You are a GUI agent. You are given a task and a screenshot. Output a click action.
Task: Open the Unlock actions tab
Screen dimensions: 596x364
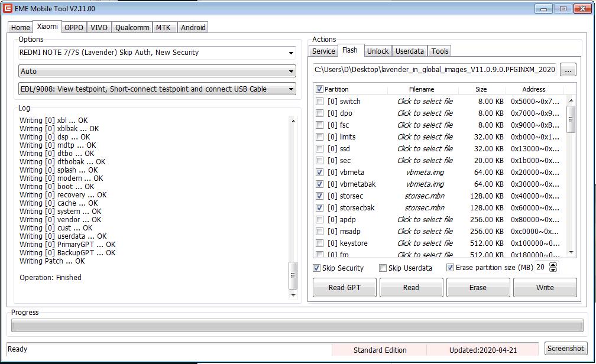coord(378,51)
